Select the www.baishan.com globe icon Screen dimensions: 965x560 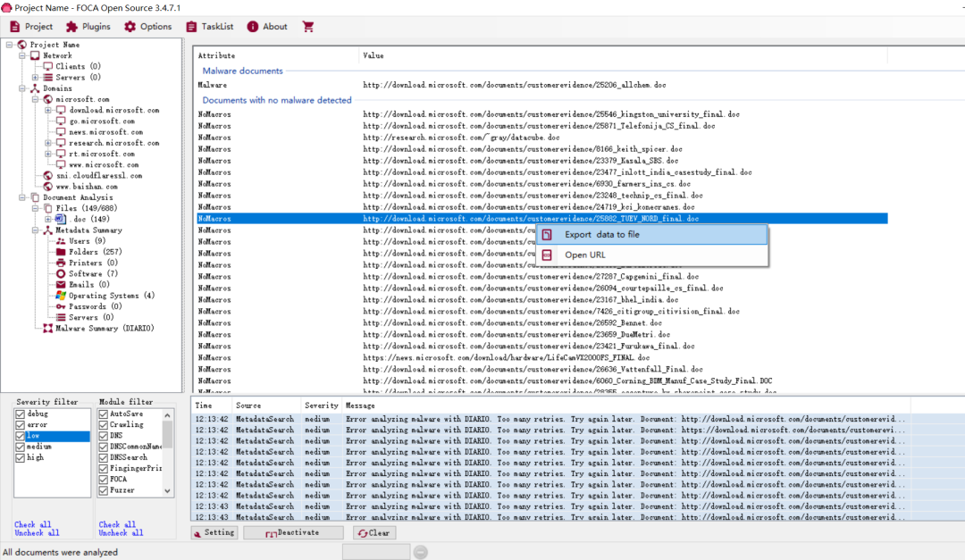pos(48,187)
